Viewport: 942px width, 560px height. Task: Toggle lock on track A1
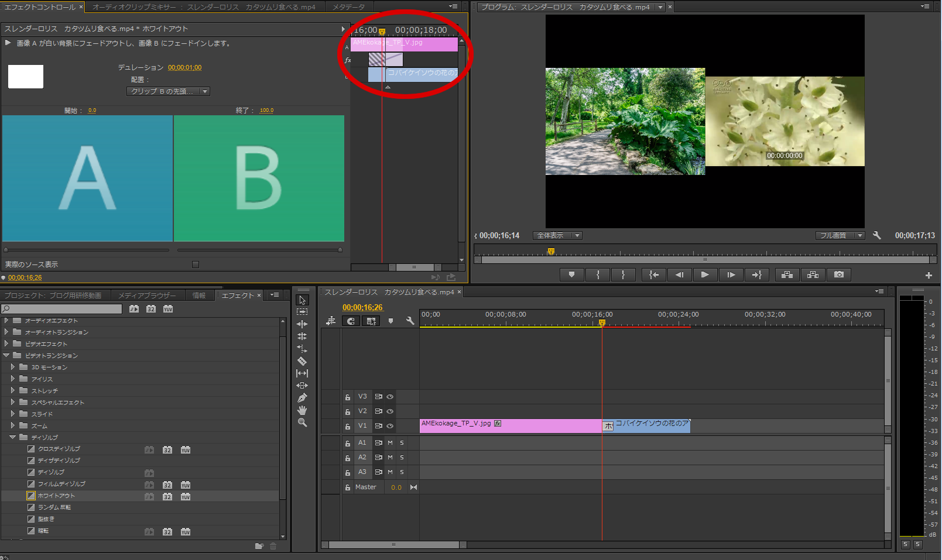[x=348, y=444]
